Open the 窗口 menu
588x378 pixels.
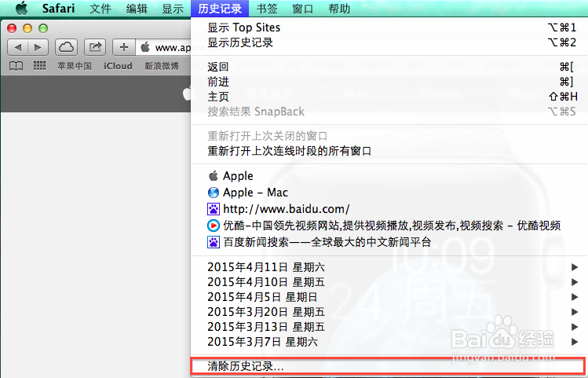click(x=302, y=9)
